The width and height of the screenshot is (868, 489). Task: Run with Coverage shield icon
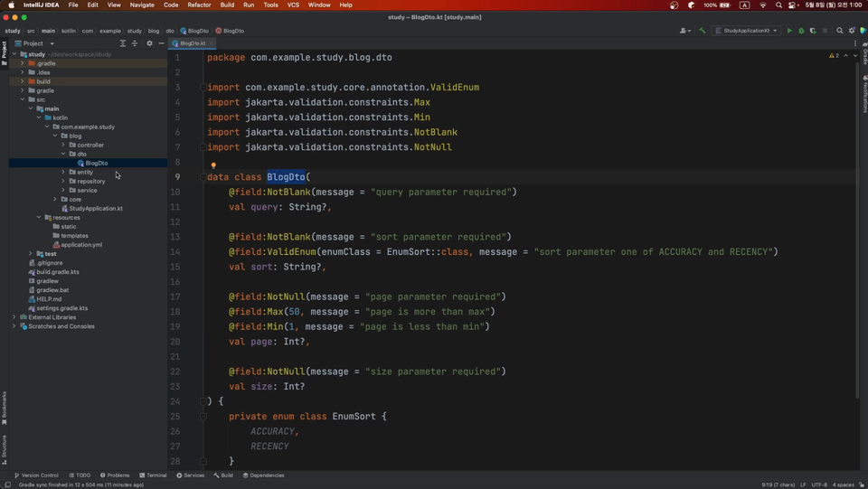[x=813, y=31]
